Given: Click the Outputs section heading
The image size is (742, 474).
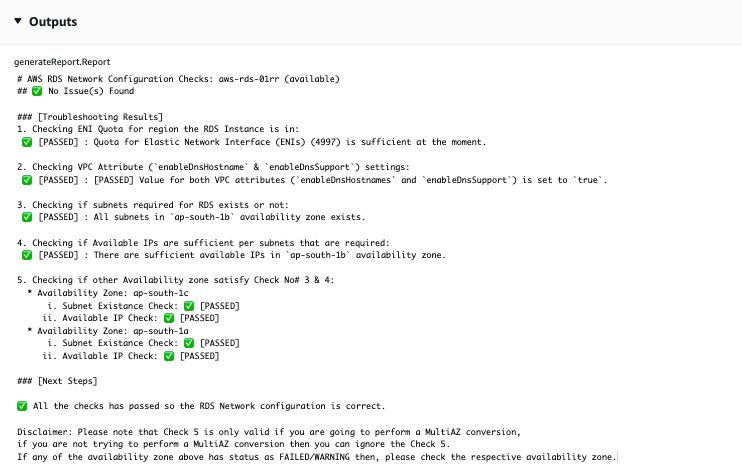Looking at the screenshot, I should pyautogui.click(x=52, y=20).
